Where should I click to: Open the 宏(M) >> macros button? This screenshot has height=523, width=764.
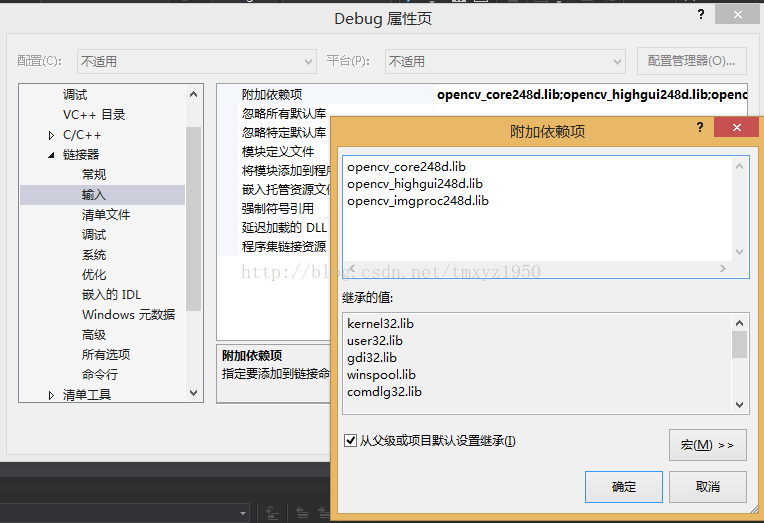(x=707, y=445)
